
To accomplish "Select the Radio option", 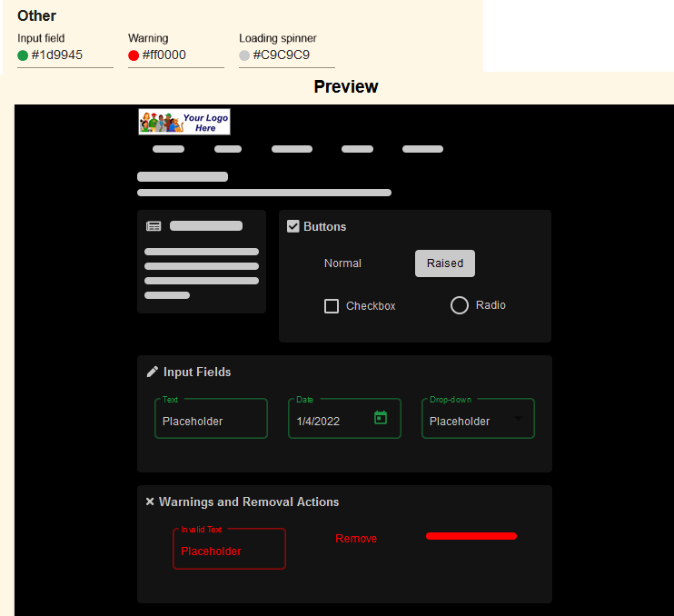I will [460, 305].
